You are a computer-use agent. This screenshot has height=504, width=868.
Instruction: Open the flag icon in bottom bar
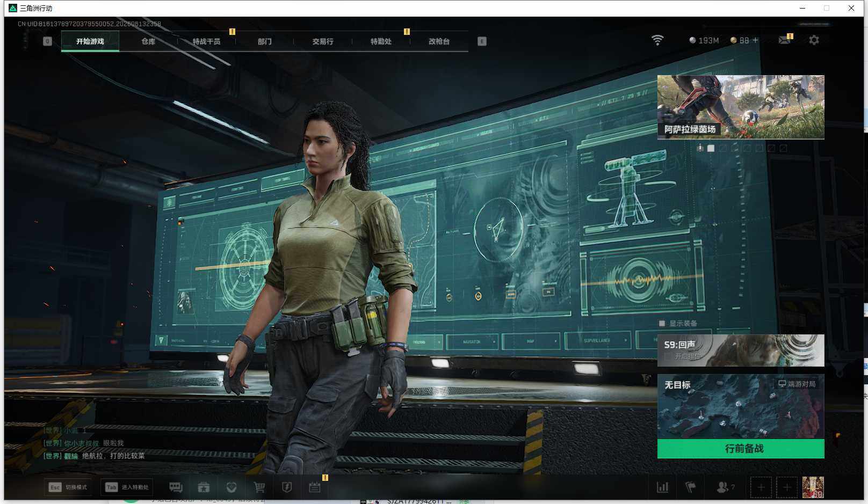pos(691,487)
